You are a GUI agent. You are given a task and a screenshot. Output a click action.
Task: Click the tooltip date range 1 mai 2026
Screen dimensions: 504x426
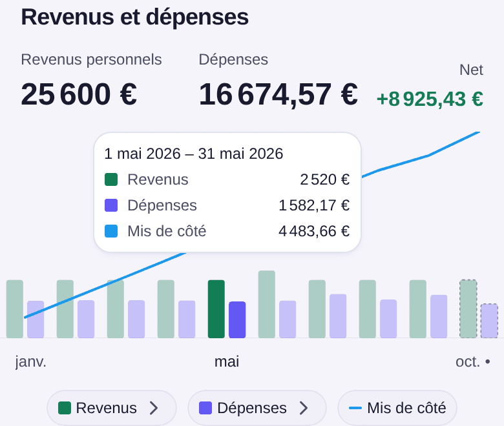(194, 154)
